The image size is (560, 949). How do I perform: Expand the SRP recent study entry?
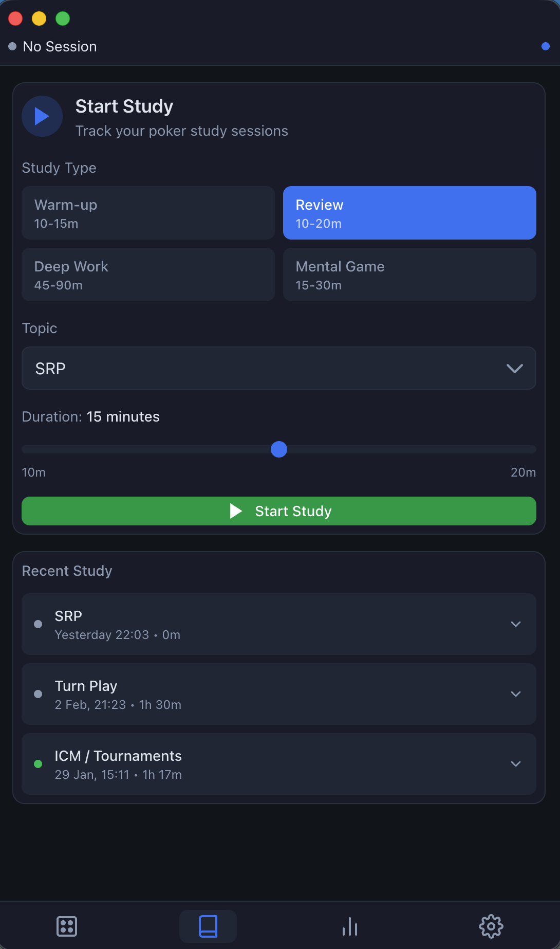[516, 624]
